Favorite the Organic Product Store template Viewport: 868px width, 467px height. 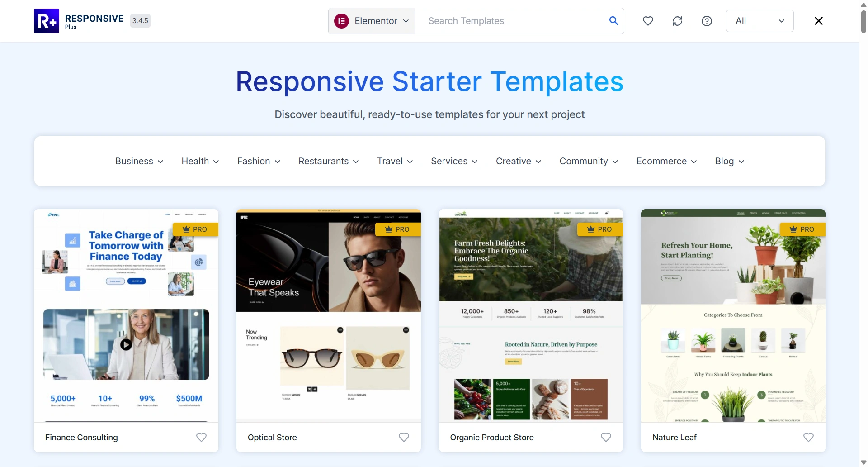(606, 437)
